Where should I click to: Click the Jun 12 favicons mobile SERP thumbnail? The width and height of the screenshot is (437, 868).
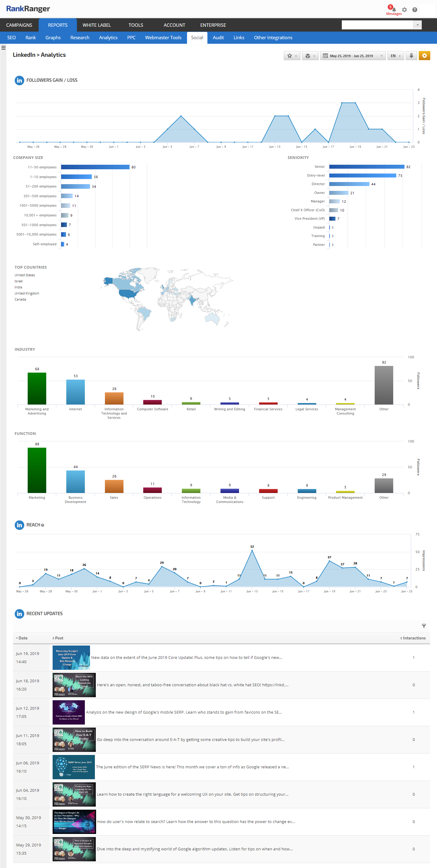[x=69, y=712]
